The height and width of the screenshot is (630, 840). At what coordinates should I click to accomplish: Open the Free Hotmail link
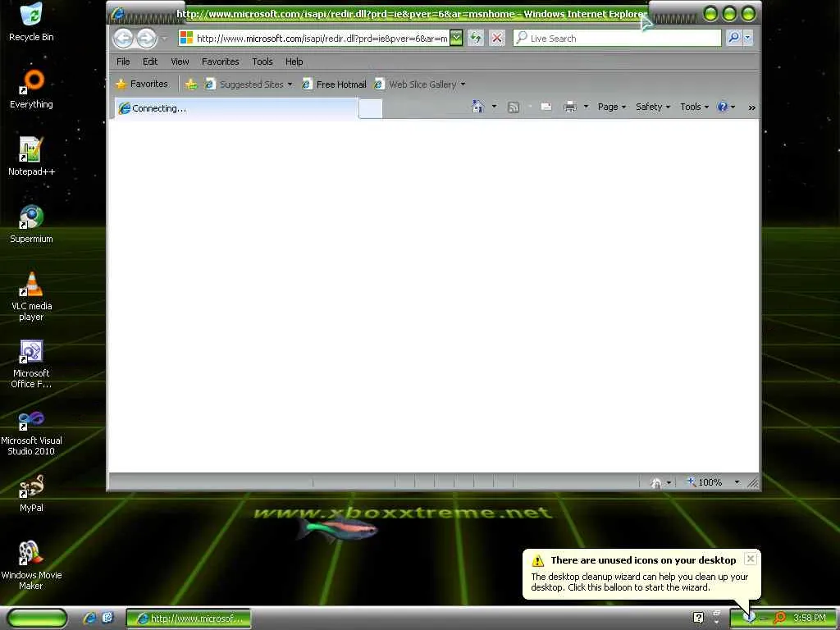[x=334, y=84]
